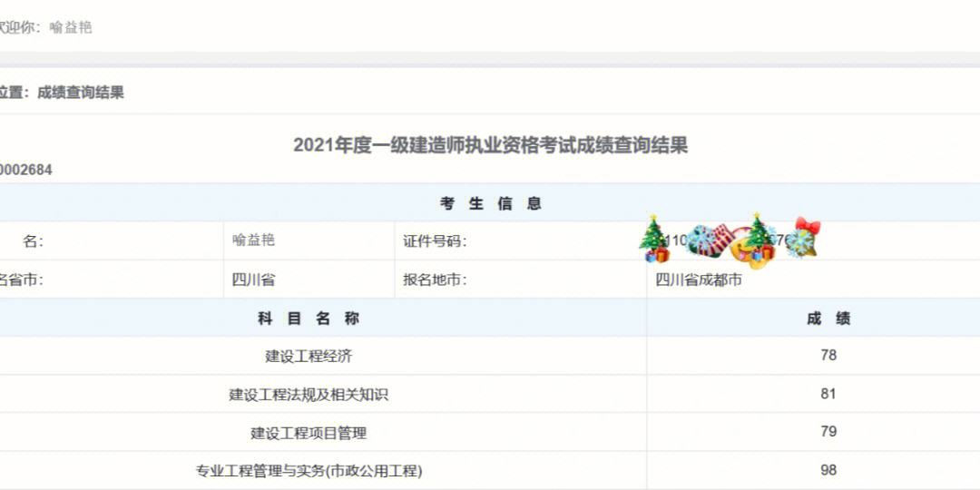
Task: Click the 成绩查询结果 breadcrumb text
Action: pos(81,93)
